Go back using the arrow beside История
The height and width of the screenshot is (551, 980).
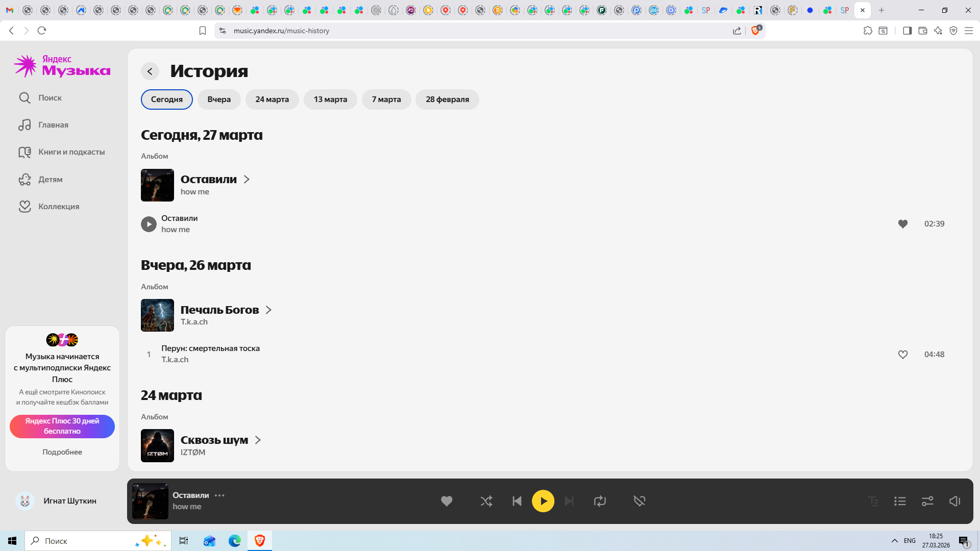[x=150, y=71]
